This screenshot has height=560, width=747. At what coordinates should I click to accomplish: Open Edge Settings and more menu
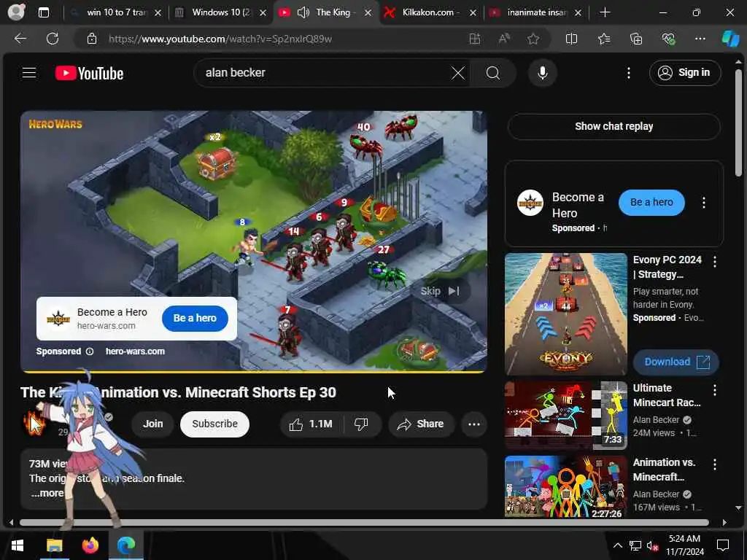pyautogui.click(x=700, y=39)
